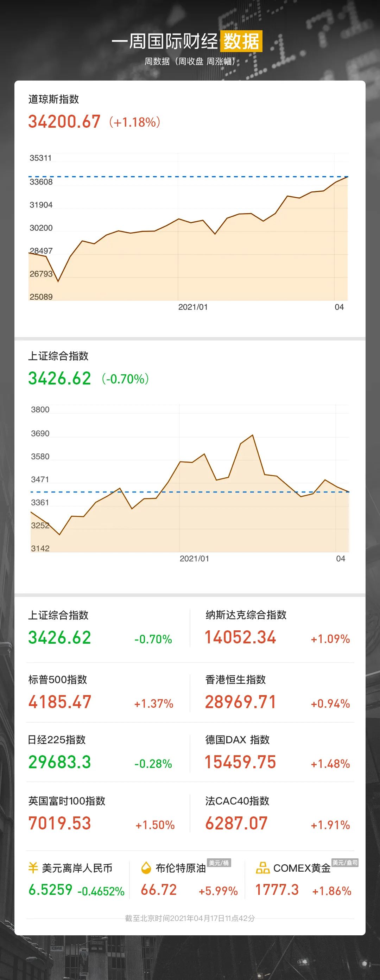Click the yuan icon beside 美元离岸人民币
Image resolution: width=380 pixels, height=980 pixels.
coord(33,868)
